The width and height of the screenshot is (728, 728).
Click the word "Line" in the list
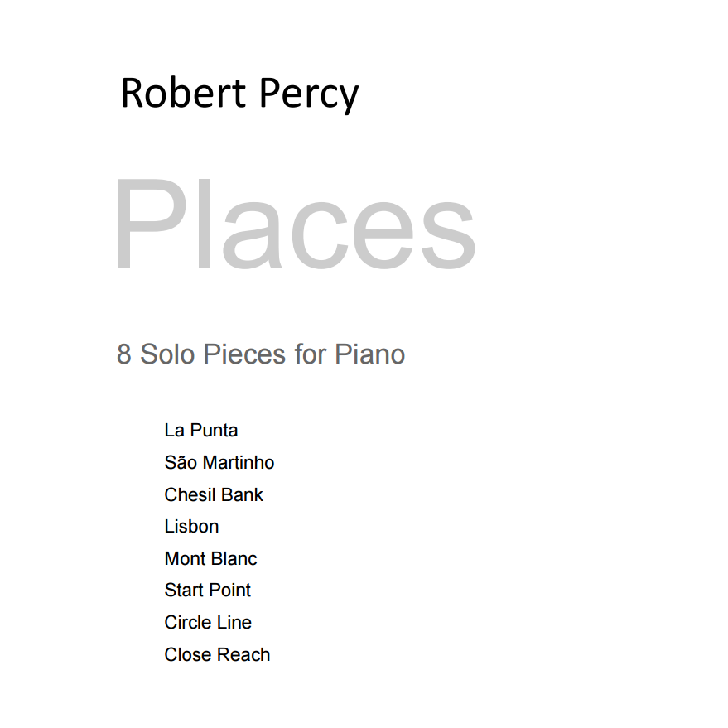pyautogui.click(x=234, y=623)
